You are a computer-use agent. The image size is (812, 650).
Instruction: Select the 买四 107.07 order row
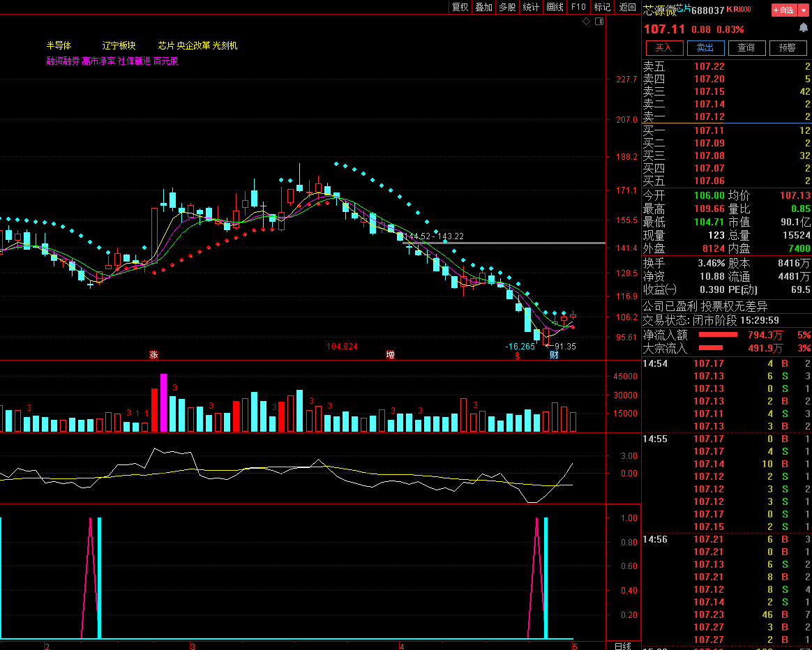727,168
